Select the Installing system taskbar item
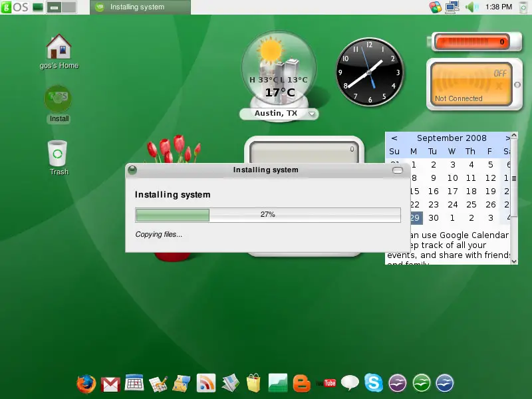The width and height of the screenshot is (532, 399). (x=140, y=7)
